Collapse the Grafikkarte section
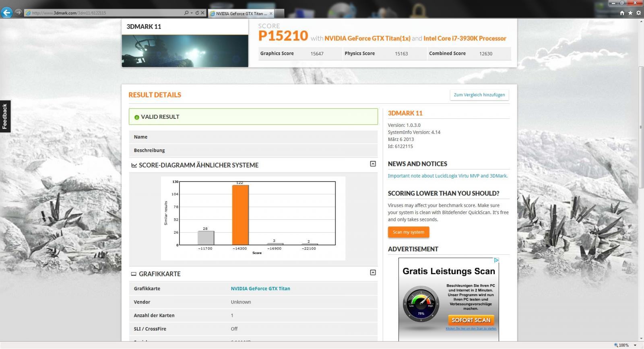Image resolution: width=644 pixels, height=349 pixels. 373,273
